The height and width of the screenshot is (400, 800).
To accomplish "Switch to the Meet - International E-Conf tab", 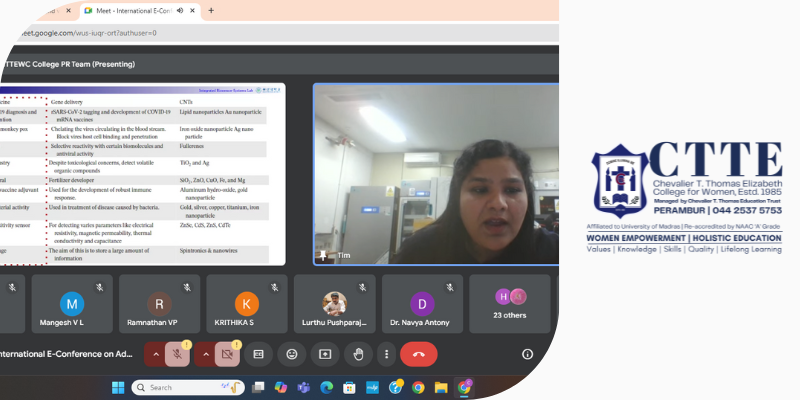I will click(134, 11).
